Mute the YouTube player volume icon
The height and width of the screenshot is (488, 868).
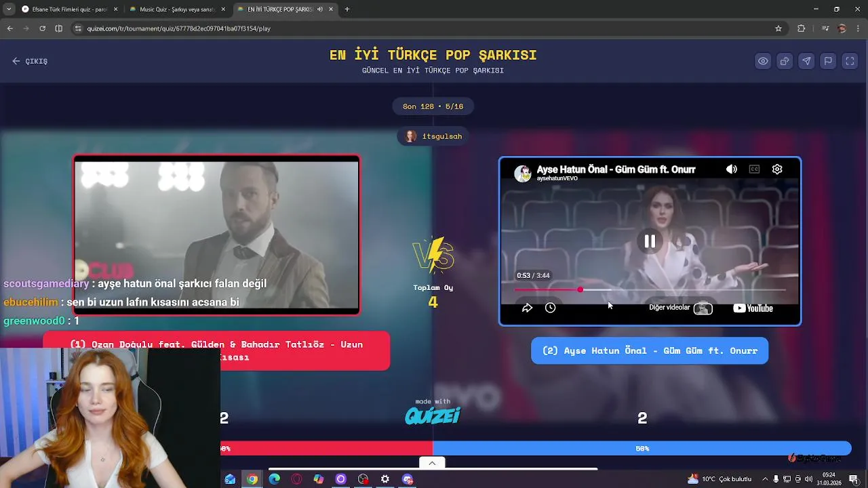(x=731, y=169)
